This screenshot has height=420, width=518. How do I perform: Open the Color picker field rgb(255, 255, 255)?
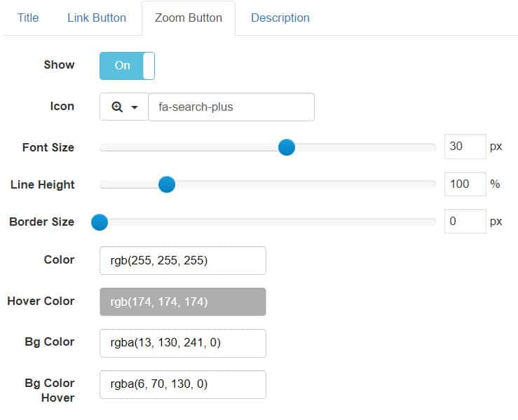click(x=183, y=260)
